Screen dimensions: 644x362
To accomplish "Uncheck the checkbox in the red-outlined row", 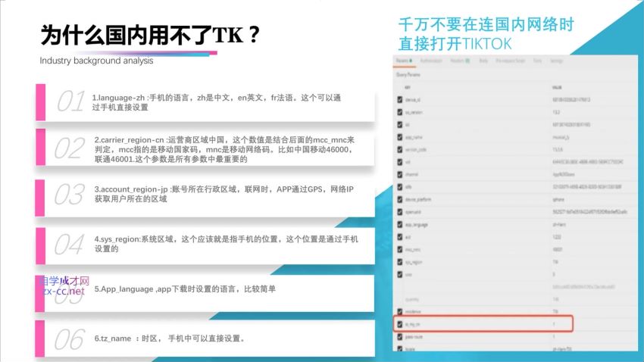I will (399, 324).
